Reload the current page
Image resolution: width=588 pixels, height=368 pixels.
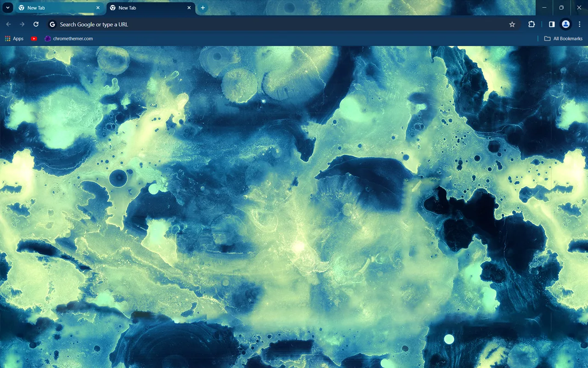(x=36, y=24)
